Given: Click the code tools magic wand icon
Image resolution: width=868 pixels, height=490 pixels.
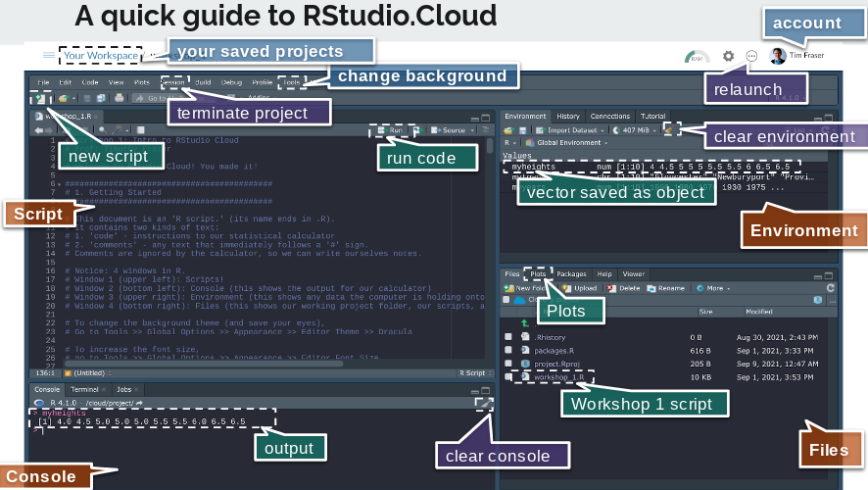Looking at the screenshot, I should (118, 130).
